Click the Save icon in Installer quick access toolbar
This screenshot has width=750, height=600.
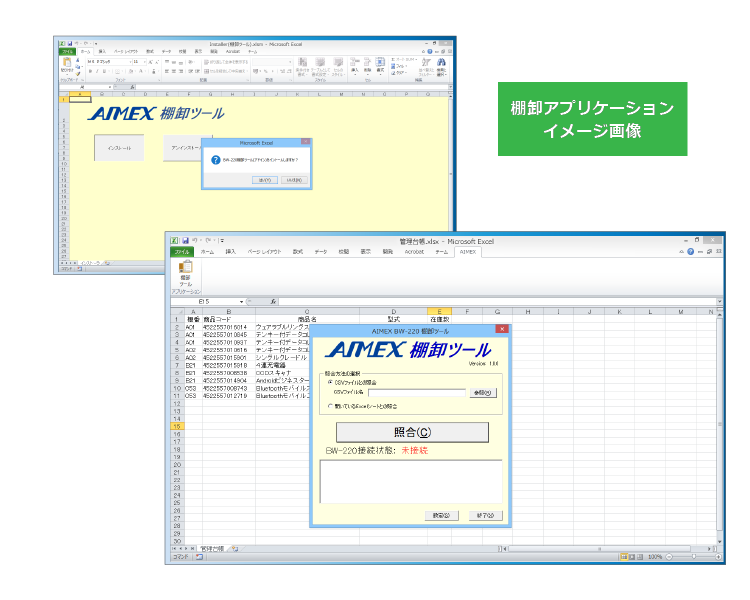[70, 44]
